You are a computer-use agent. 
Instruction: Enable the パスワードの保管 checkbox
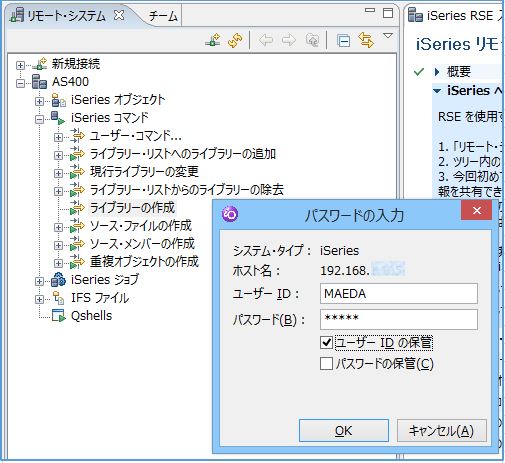[x=326, y=363]
